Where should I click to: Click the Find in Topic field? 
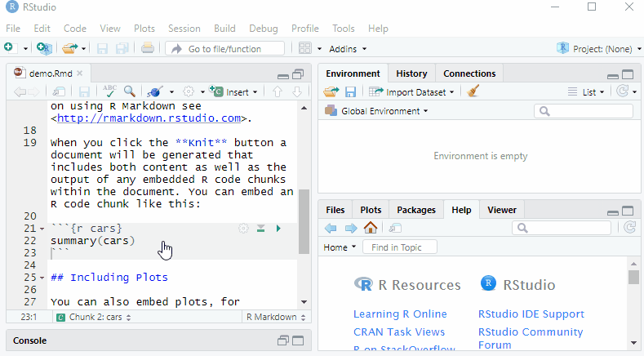click(x=400, y=247)
